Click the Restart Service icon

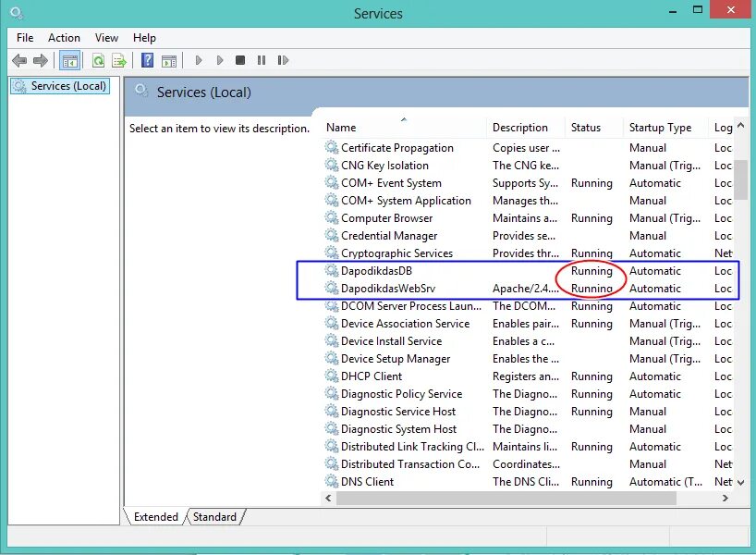point(283,60)
